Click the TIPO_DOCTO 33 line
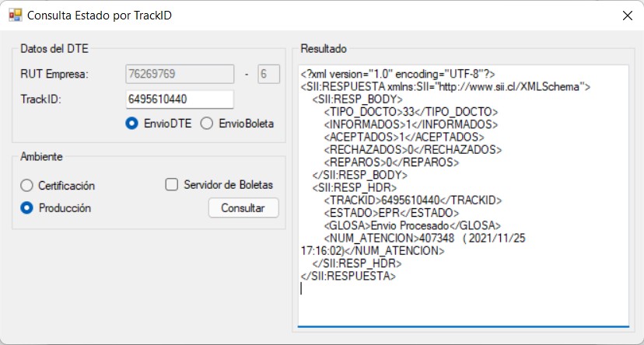The width and height of the screenshot is (644, 345). click(411, 112)
